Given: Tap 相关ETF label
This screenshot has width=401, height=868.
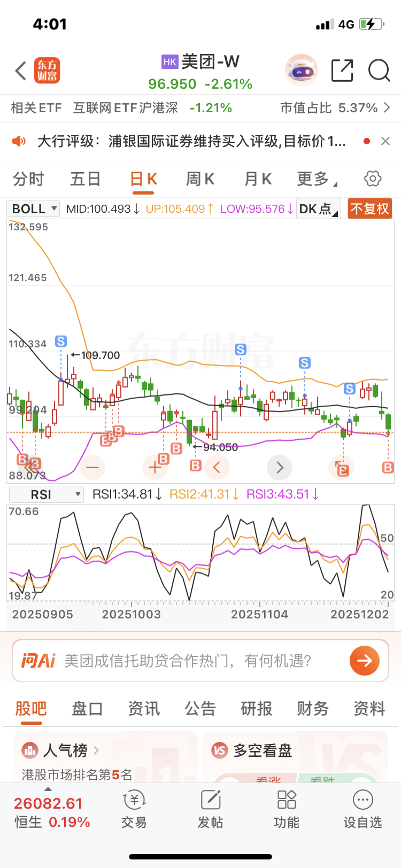Looking at the screenshot, I should pyautogui.click(x=36, y=108).
